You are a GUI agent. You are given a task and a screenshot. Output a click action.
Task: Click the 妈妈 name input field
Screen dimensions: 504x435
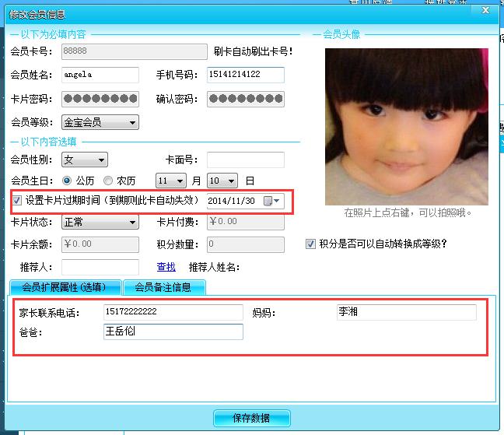point(405,312)
